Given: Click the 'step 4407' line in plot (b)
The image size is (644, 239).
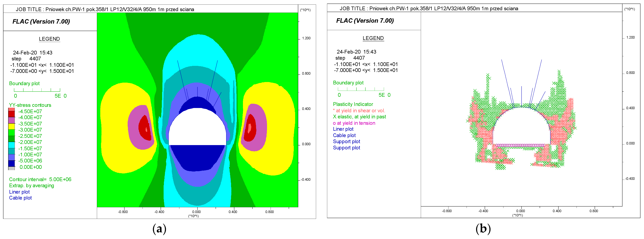Looking at the screenshot, I should 350,58.
